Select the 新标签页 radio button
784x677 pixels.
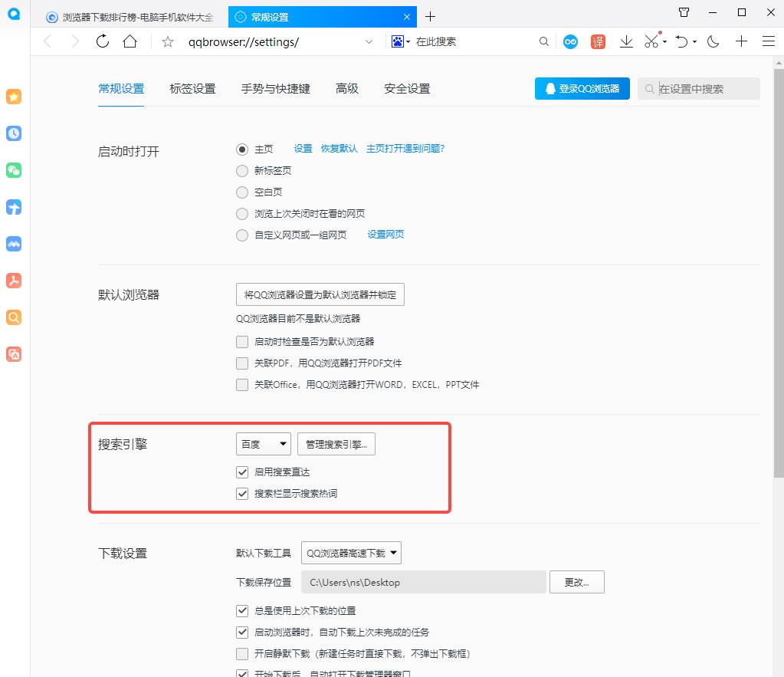pos(242,171)
